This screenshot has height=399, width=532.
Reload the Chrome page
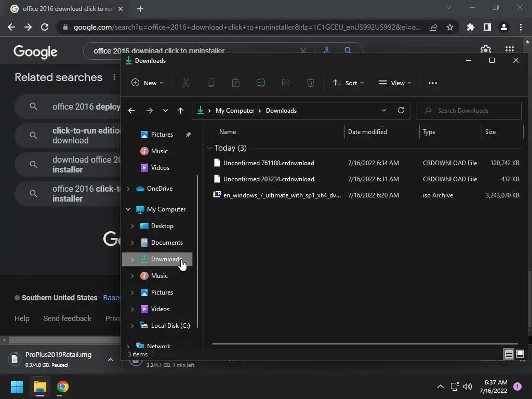point(45,27)
